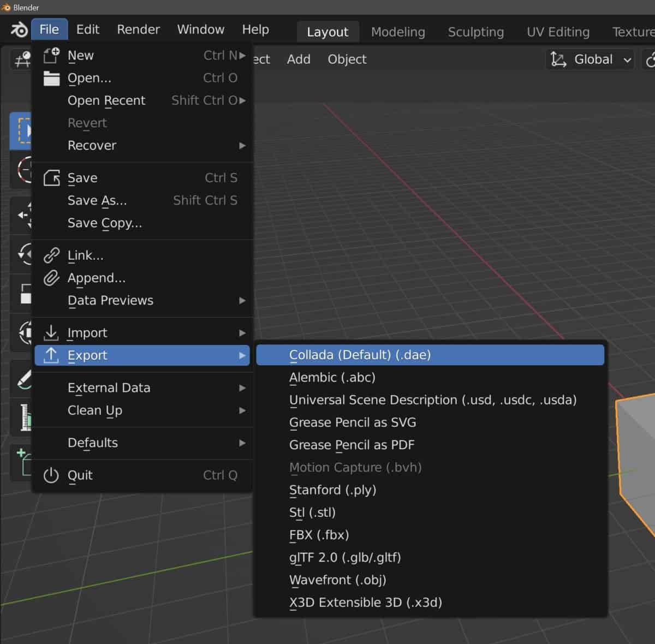The width and height of the screenshot is (655, 644).
Task: Export as FBX (.fbx)
Action: click(319, 535)
